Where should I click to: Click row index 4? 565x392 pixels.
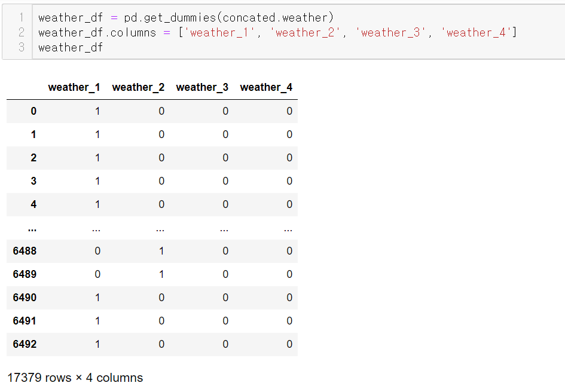[x=33, y=204]
